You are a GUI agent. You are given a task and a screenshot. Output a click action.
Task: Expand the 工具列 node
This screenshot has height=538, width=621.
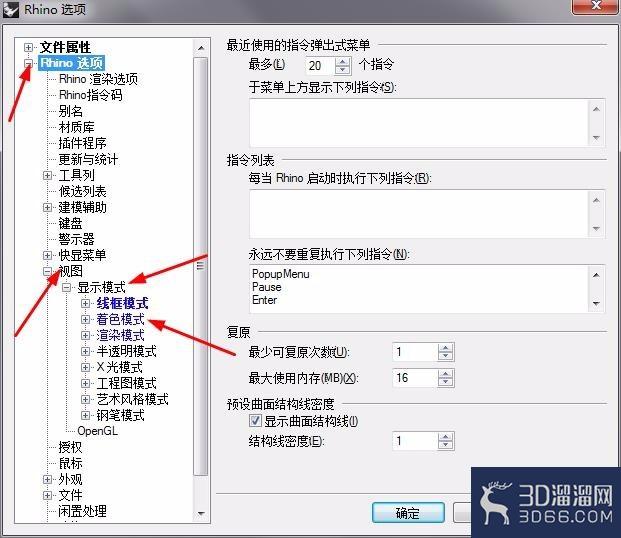pyautogui.click(x=47, y=176)
